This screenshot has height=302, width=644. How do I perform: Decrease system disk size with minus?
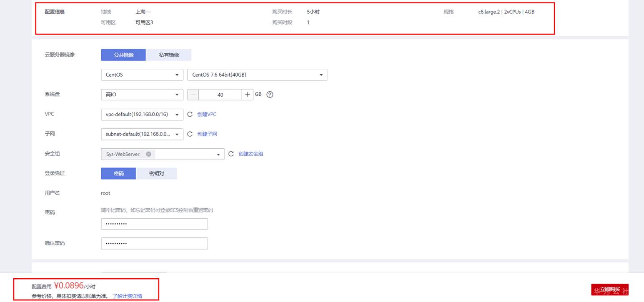(193, 95)
